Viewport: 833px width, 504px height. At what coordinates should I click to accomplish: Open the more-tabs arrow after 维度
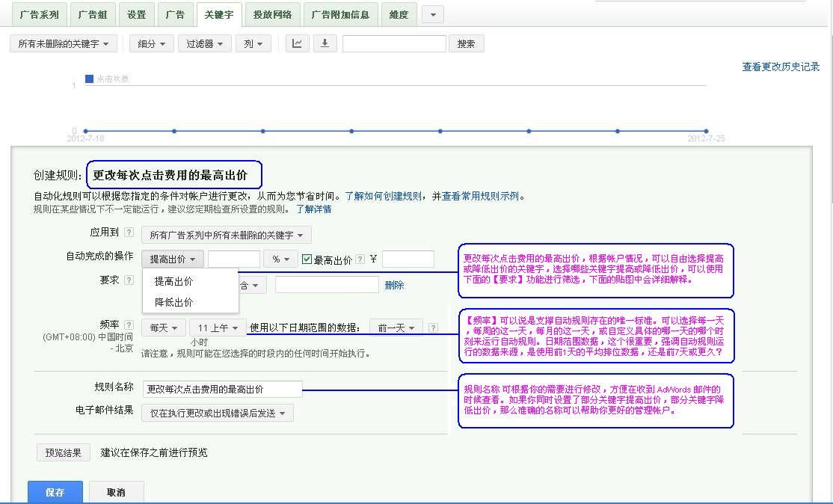tap(432, 15)
